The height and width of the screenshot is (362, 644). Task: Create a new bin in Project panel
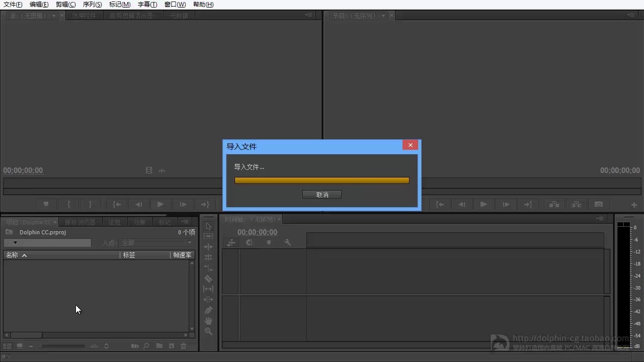tap(159, 346)
